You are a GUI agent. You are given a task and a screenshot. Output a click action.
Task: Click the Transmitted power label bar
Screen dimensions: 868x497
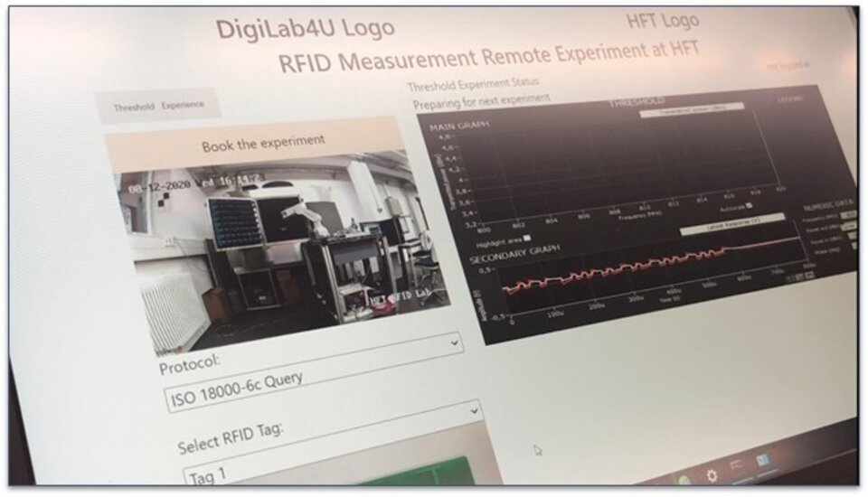tap(692, 110)
